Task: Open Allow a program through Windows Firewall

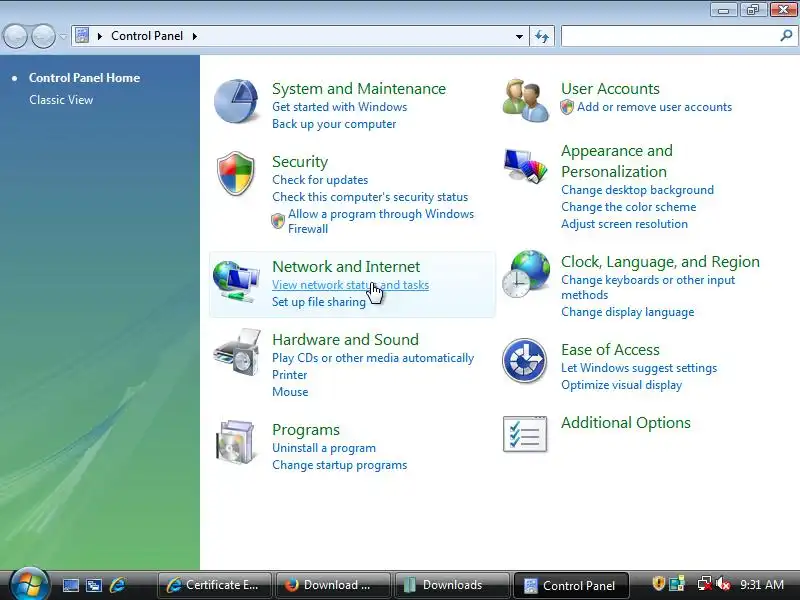Action: point(381,221)
